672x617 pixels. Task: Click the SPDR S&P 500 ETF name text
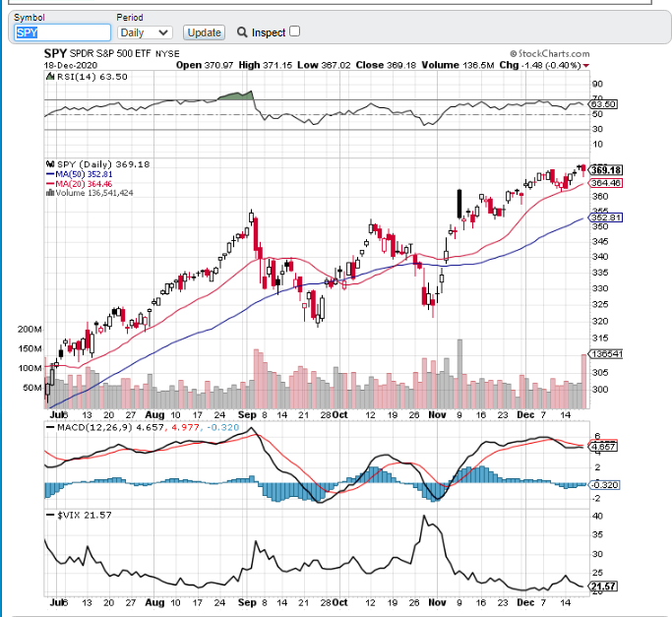click(x=110, y=53)
